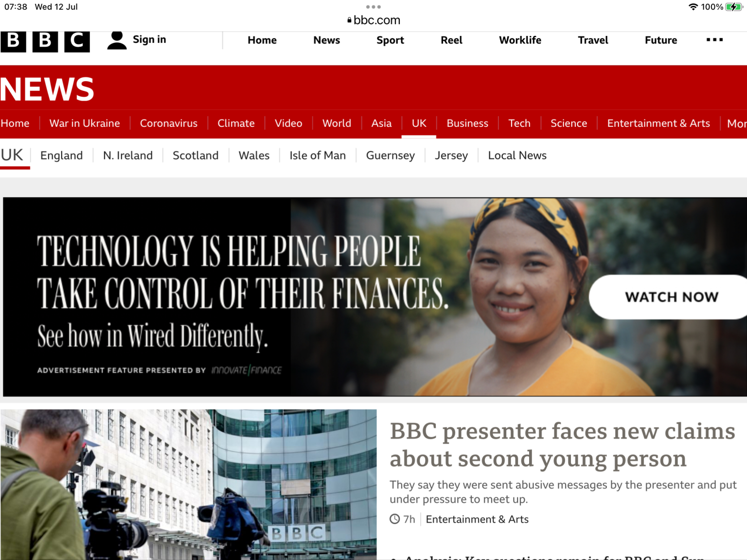The height and width of the screenshot is (560, 747).
Task: Go to Worklife in top navigation
Action: click(520, 40)
